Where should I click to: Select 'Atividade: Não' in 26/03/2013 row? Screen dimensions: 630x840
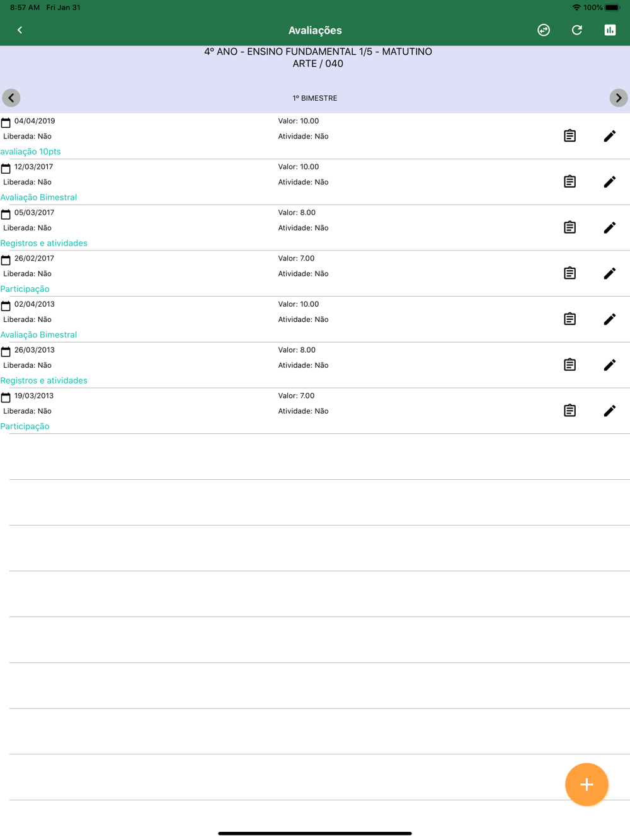pos(303,365)
